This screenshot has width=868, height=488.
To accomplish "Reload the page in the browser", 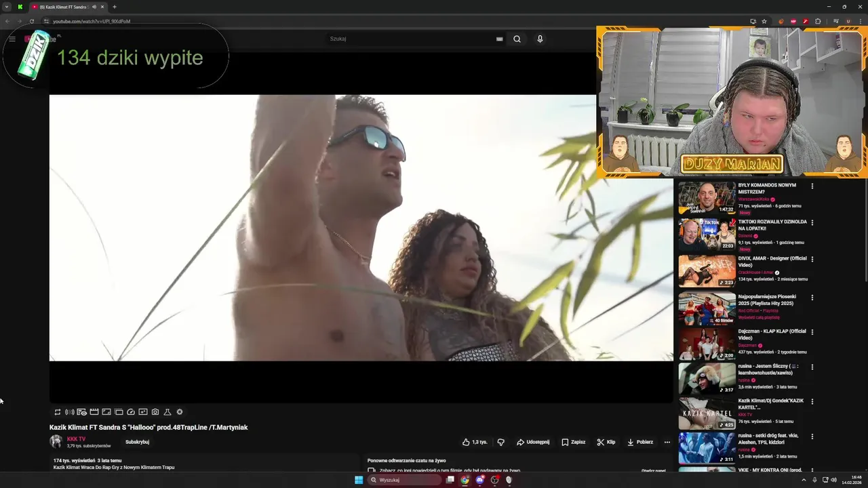I will (x=31, y=21).
